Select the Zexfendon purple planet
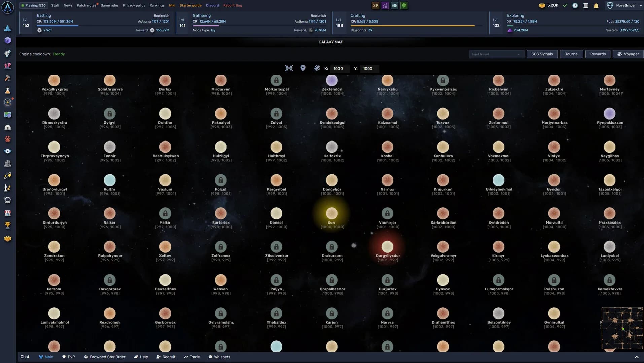This screenshot has width=644, height=363. coord(332,81)
